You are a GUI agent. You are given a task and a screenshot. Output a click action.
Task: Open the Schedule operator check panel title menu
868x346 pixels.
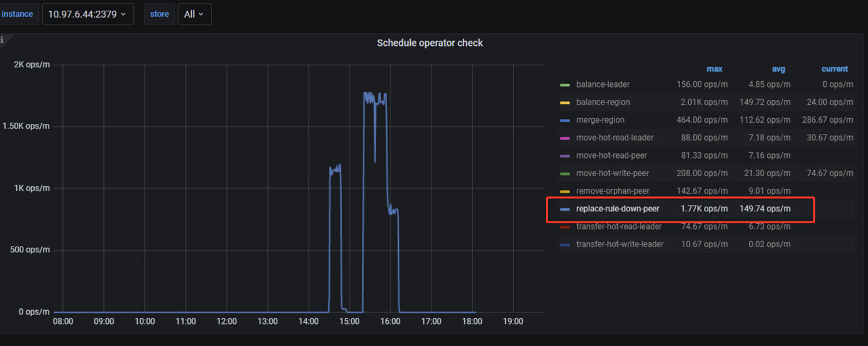(x=430, y=43)
